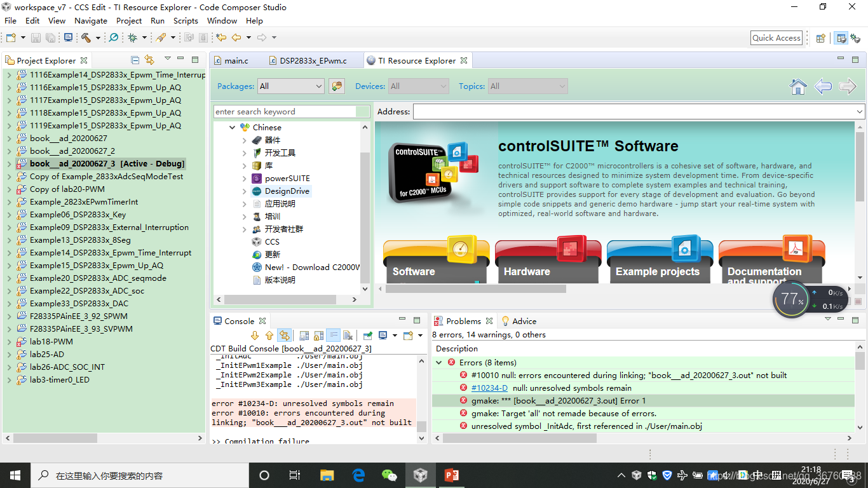Click the controlSUITE page horizontal scrollbar
The height and width of the screenshot is (488, 868).
coord(475,288)
